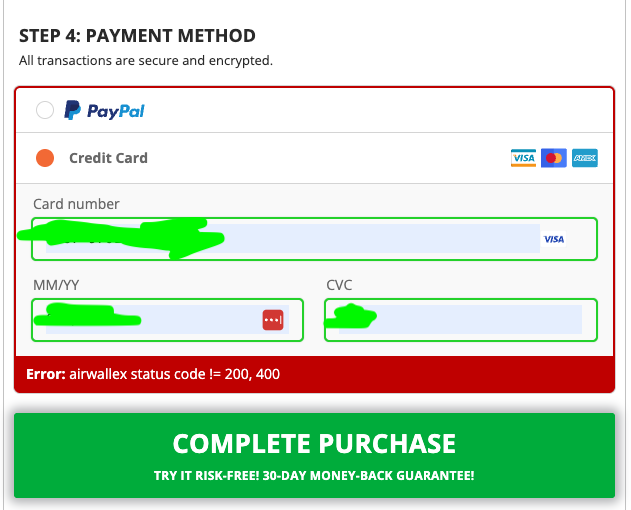This screenshot has width=631, height=510.
Task: Click the Complete Purchase button
Action: pos(314,455)
